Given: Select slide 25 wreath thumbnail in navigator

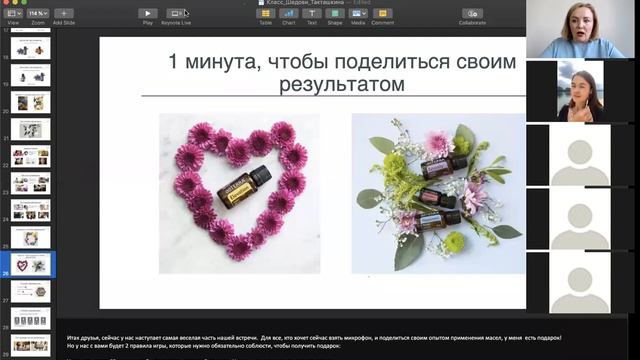Looking at the screenshot, I should pos(31,238).
